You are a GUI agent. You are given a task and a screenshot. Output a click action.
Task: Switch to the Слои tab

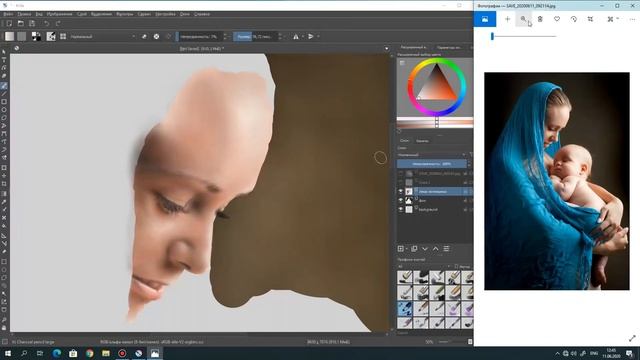click(404, 140)
